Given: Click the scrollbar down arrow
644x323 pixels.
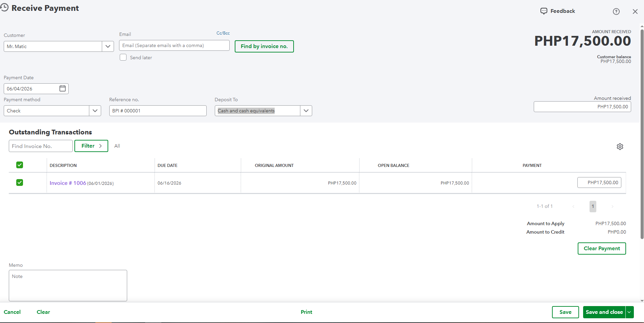Looking at the screenshot, I should click(642, 300).
